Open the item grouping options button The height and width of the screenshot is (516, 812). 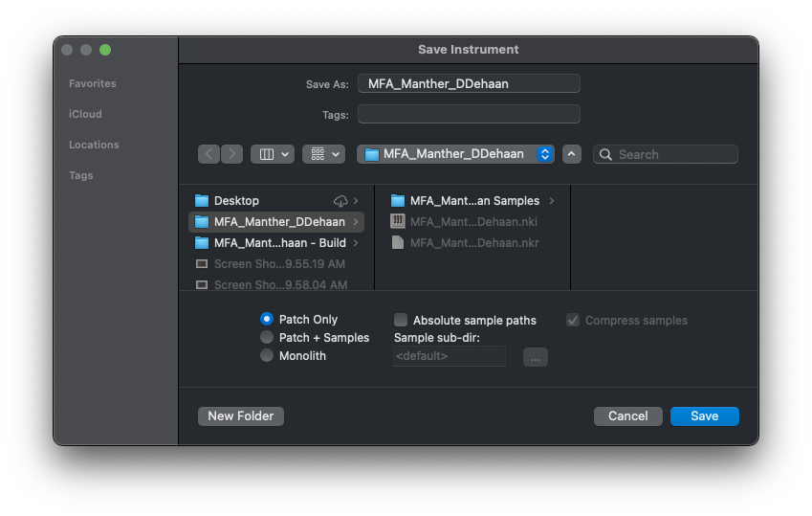(323, 154)
